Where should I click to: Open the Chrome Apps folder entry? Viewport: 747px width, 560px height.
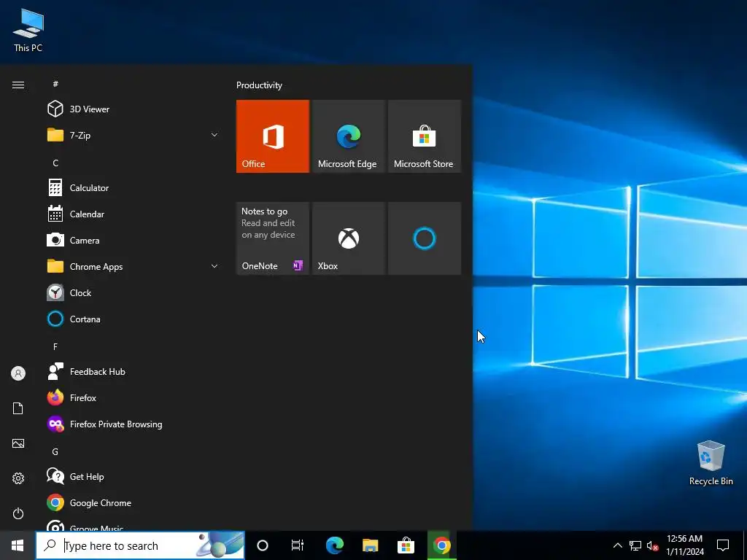(x=133, y=266)
